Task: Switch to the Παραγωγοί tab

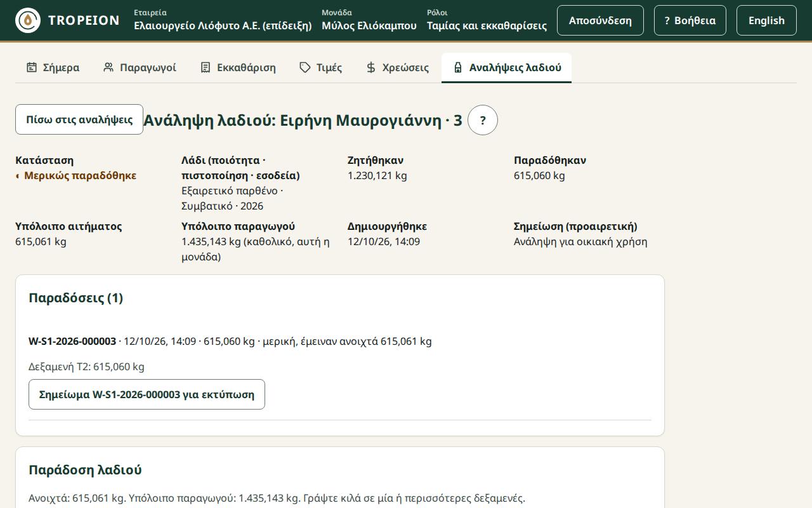Action: coord(140,67)
